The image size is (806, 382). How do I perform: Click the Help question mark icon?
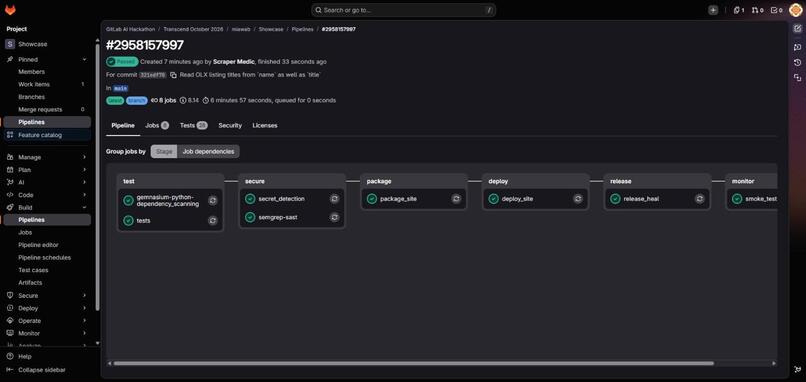coord(10,356)
